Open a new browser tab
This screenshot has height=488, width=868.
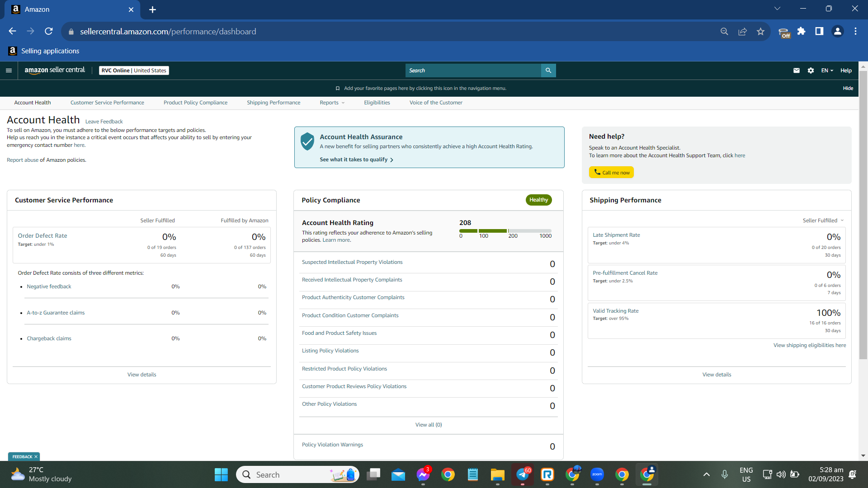(x=152, y=9)
